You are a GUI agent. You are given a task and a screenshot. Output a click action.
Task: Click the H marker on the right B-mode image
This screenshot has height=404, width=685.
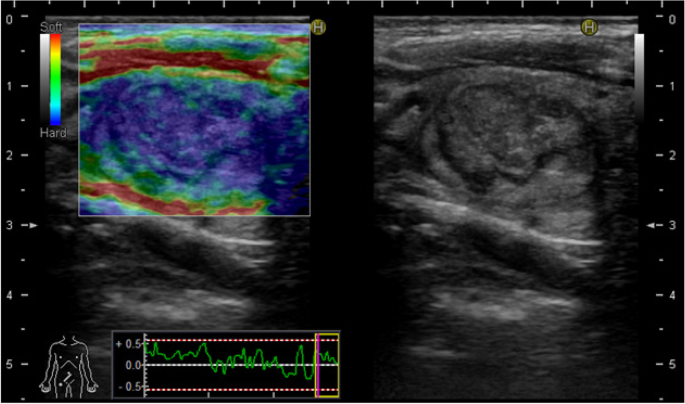click(x=589, y=28)
